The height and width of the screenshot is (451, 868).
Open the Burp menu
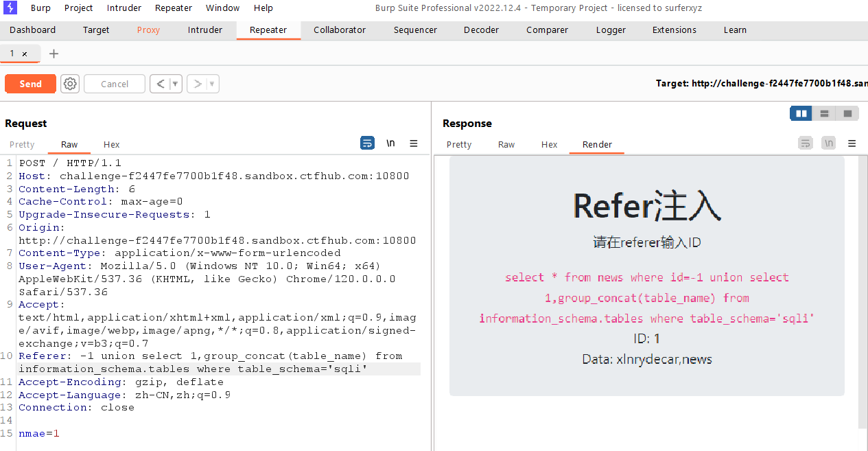pos(40,8)
